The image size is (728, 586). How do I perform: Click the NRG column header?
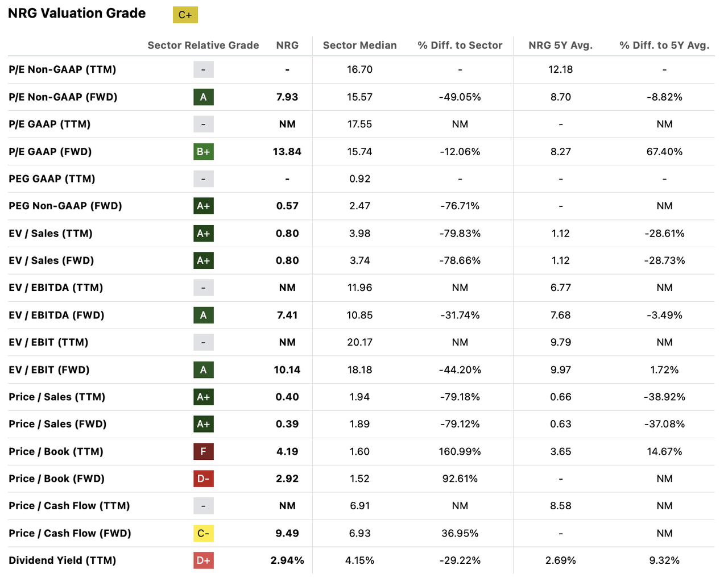tap(287, 45)
